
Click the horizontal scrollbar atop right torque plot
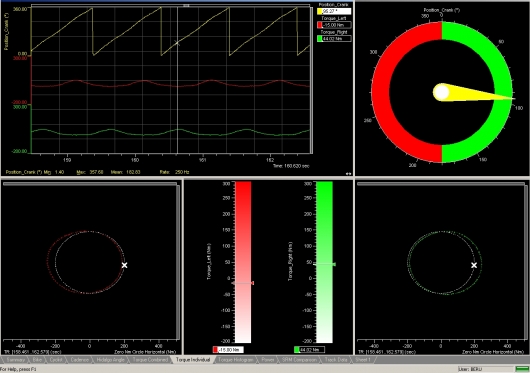[x=440, y=184]
